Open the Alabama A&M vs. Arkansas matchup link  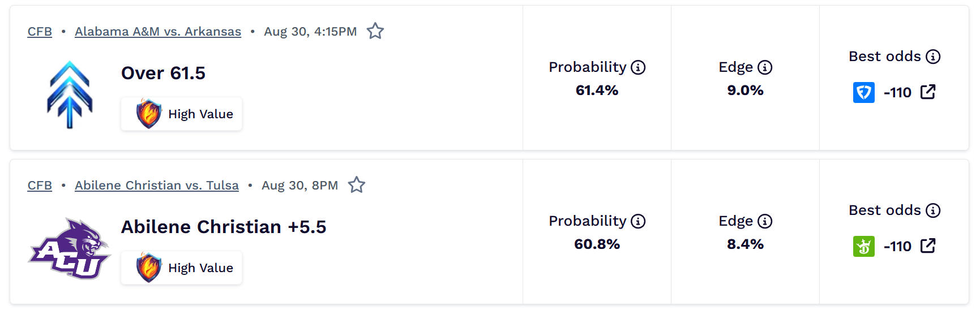(158, 32)
